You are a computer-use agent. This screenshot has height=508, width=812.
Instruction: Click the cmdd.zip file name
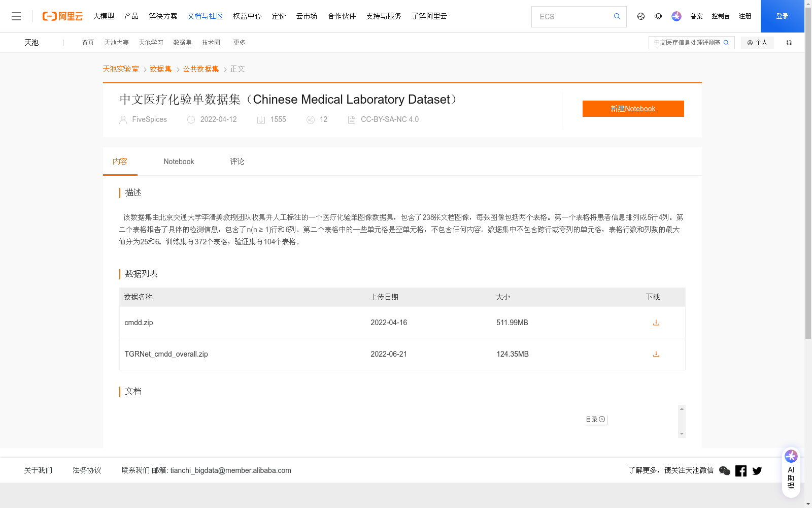[x=139, y=323]
